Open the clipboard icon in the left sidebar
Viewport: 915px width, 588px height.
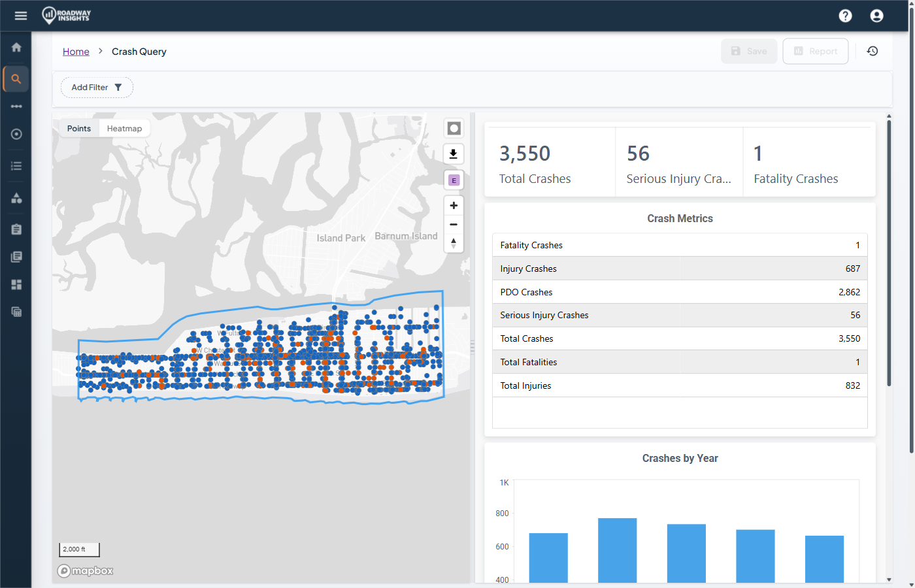coord(16,229)
